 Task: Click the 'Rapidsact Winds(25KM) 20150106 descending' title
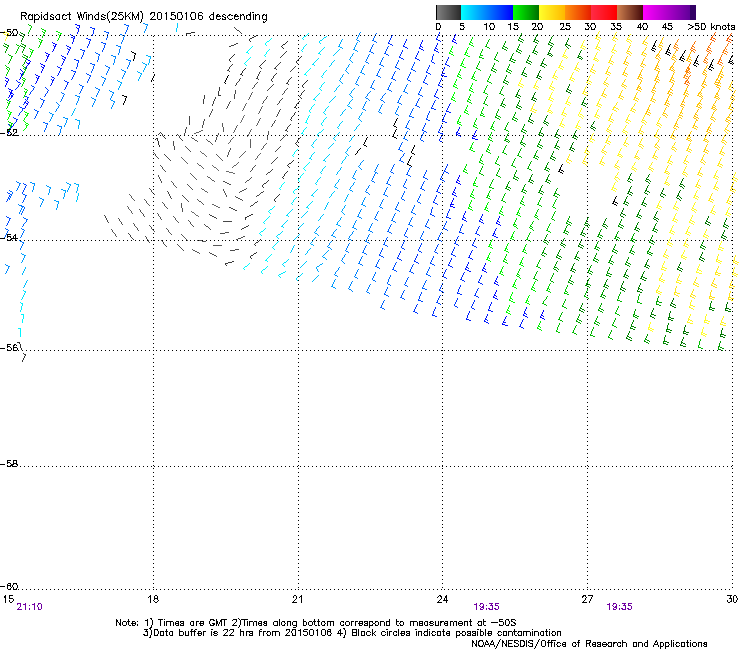pos(143,17)
